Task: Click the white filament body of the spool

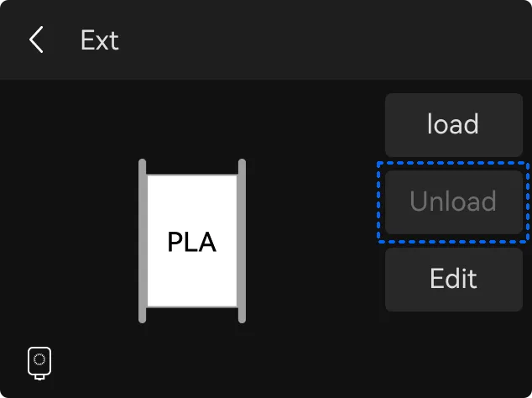Action: coord(192,241)
